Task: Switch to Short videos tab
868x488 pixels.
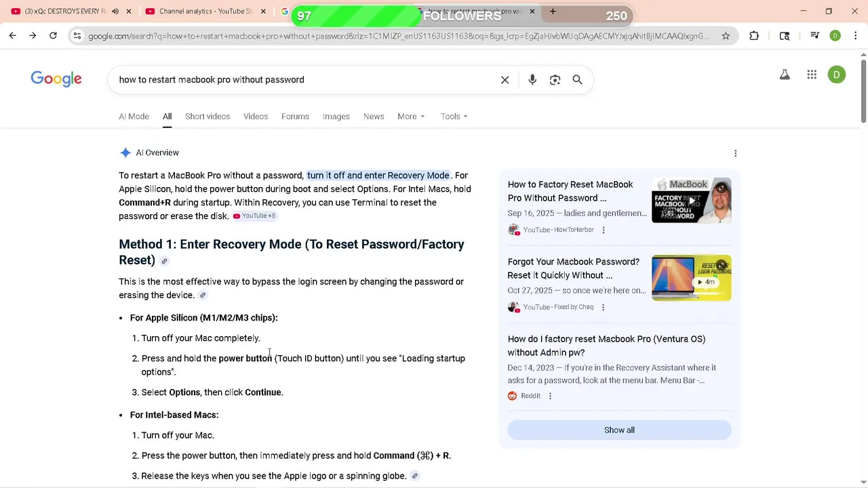Action: pos(208,117)
